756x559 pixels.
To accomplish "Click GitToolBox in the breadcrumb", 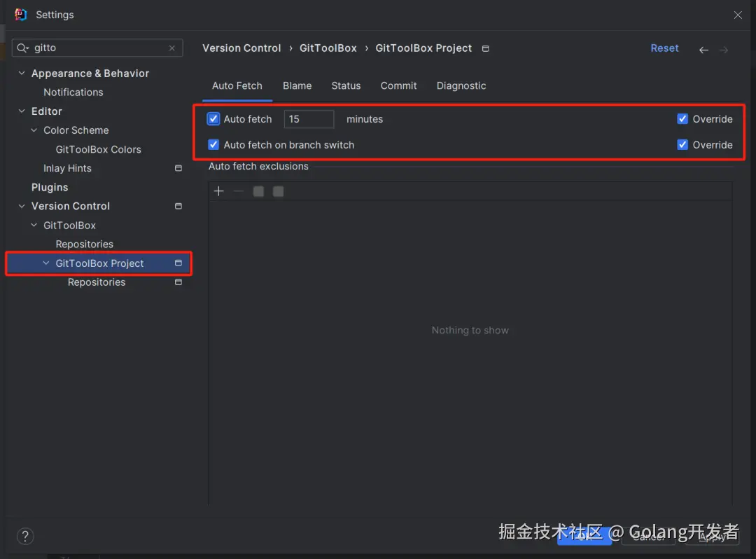I will [x=328, y=48].
